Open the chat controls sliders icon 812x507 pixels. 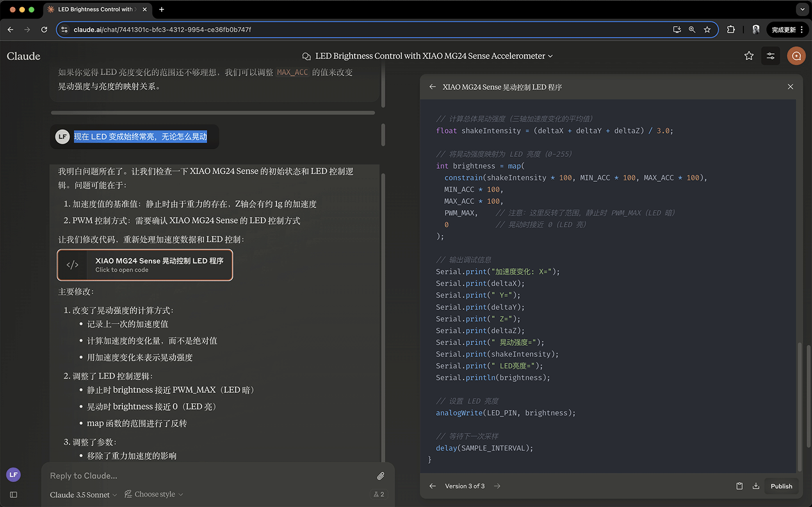[770, 56]
